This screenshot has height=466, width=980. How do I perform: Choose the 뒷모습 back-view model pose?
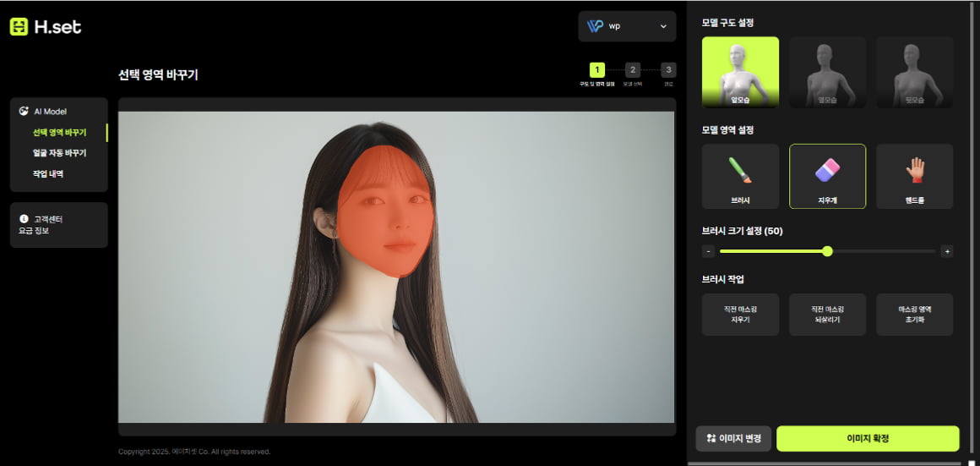[x=914, y=72]
